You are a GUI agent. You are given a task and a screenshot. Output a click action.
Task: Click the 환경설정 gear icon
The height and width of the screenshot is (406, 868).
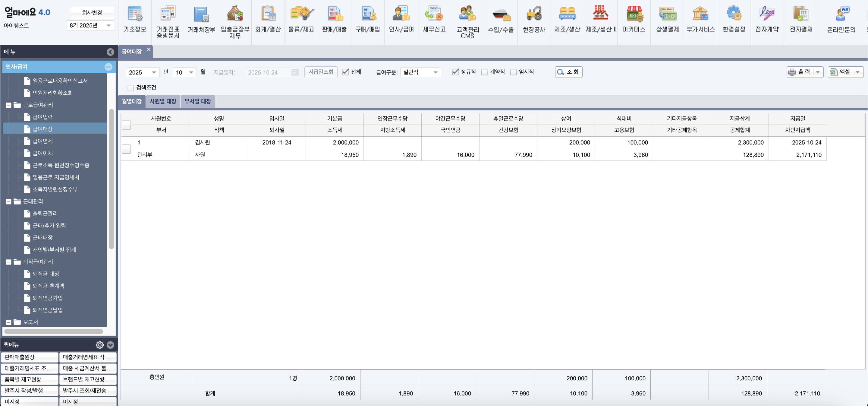[x=734, y=14]
